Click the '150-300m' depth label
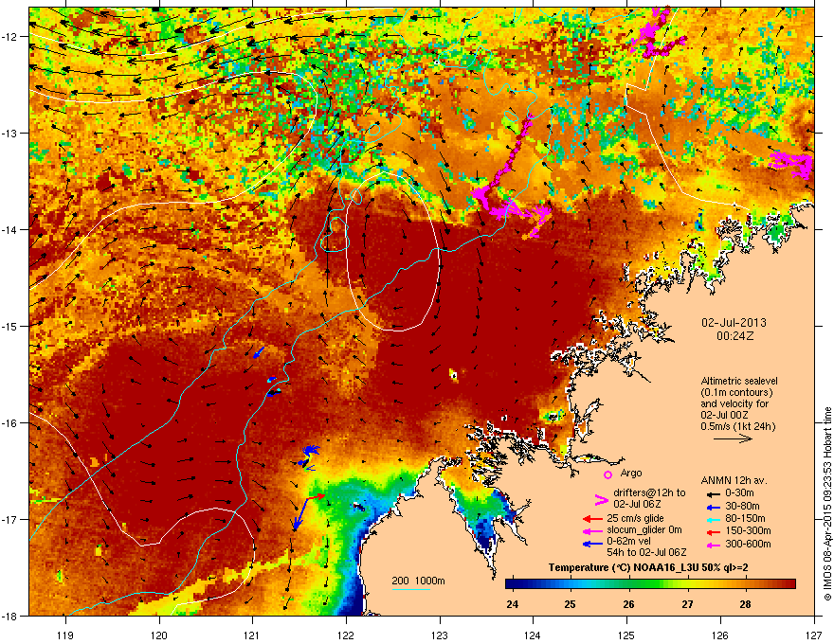 coord(748,531)
